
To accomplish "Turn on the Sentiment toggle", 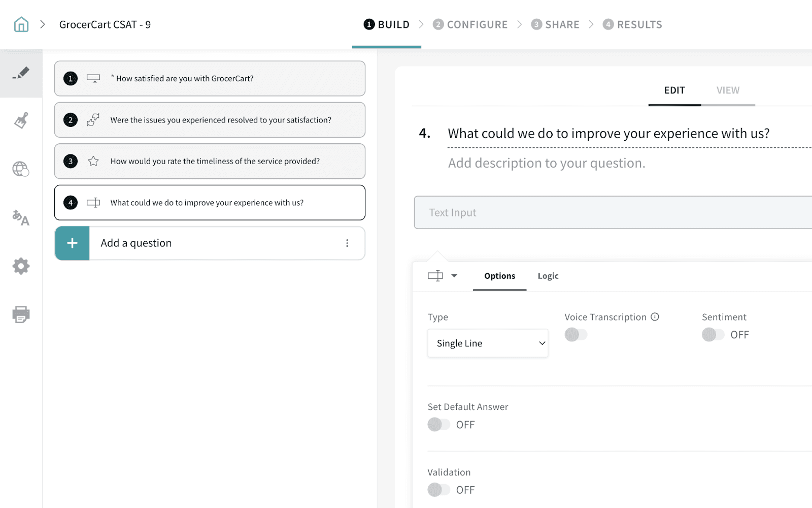I will point(713,335).
